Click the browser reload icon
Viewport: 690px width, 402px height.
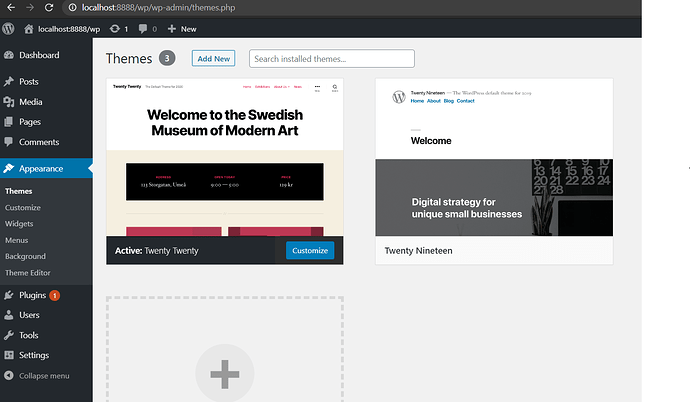click(x=52, y=7)
